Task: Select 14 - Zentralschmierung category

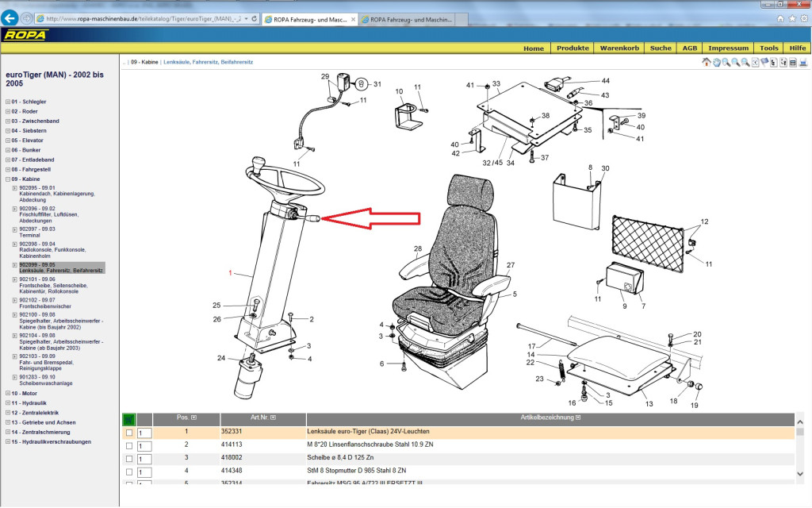Action: [41, 433]
